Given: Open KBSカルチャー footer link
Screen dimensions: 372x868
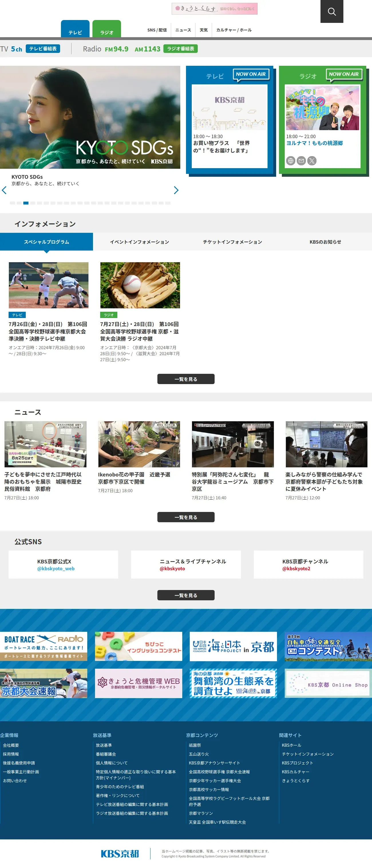Looking at the screenshot, I should coord(295,772).
